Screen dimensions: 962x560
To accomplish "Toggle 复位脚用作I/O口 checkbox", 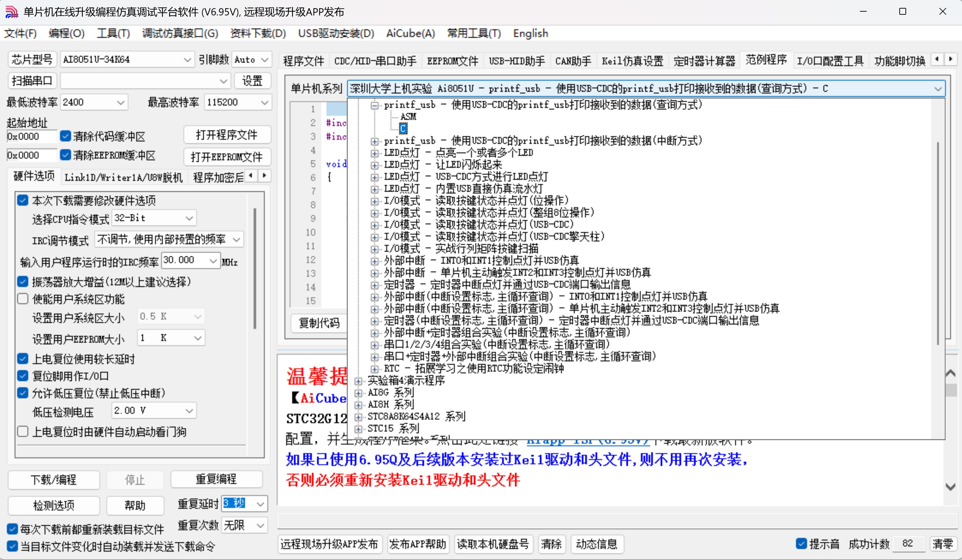I will (23, 376).
